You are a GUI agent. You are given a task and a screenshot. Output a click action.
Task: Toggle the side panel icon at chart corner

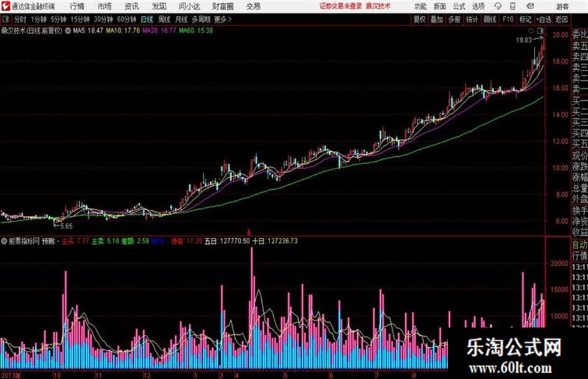[540, 30]
